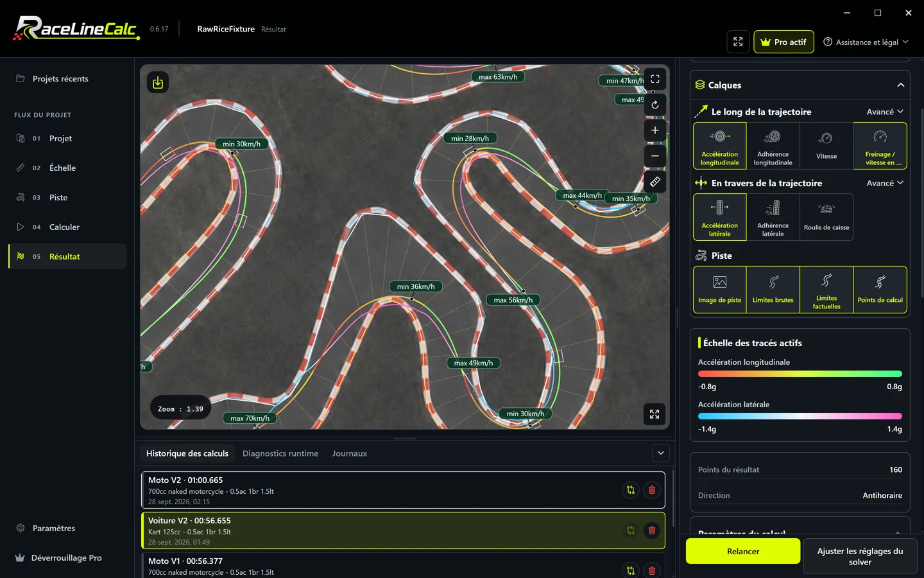Expand the map with the bottom-right fullscreen icon

(x=654, y=414)
